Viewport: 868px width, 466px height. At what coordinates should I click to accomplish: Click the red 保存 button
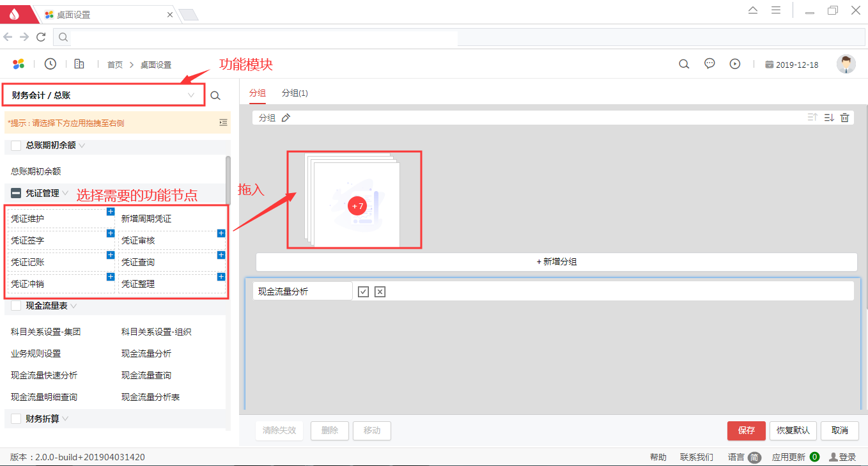pos(746,430)
